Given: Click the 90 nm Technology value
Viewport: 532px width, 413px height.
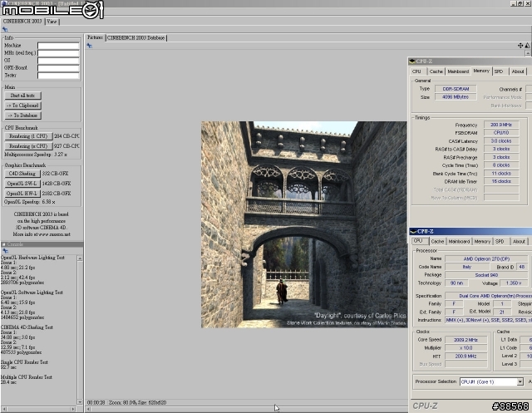Looking at the screenshot, I should pos(456,283).
